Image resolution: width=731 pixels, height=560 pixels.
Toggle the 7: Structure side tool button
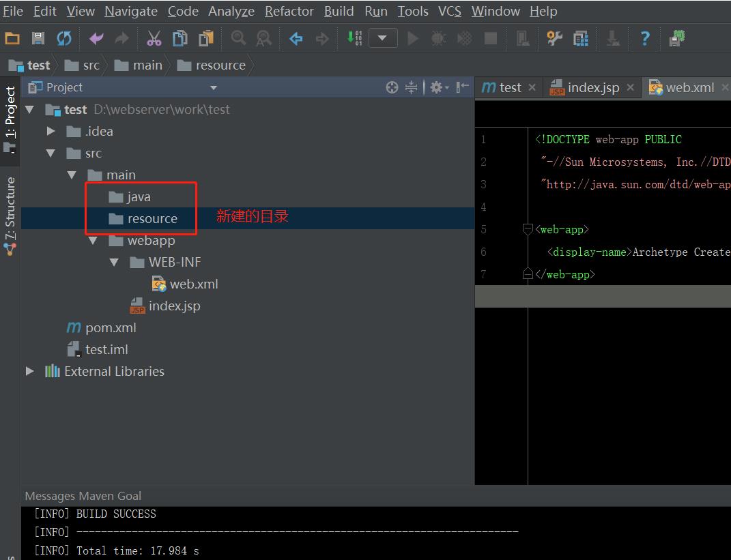coord(10,216)
